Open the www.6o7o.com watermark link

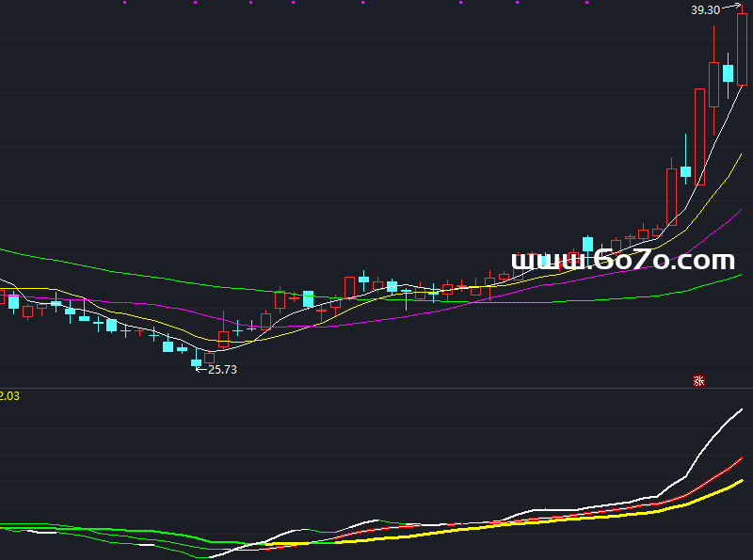(x=622, y=260)
